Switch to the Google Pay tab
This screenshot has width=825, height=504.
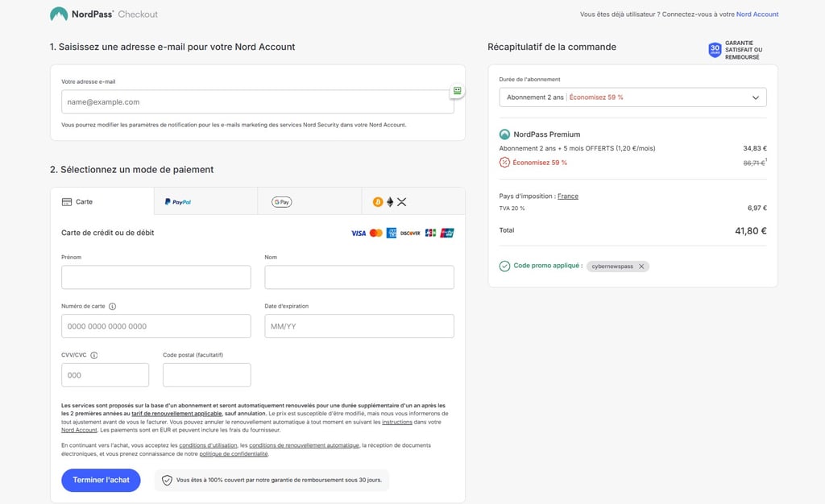pos(309,202)
